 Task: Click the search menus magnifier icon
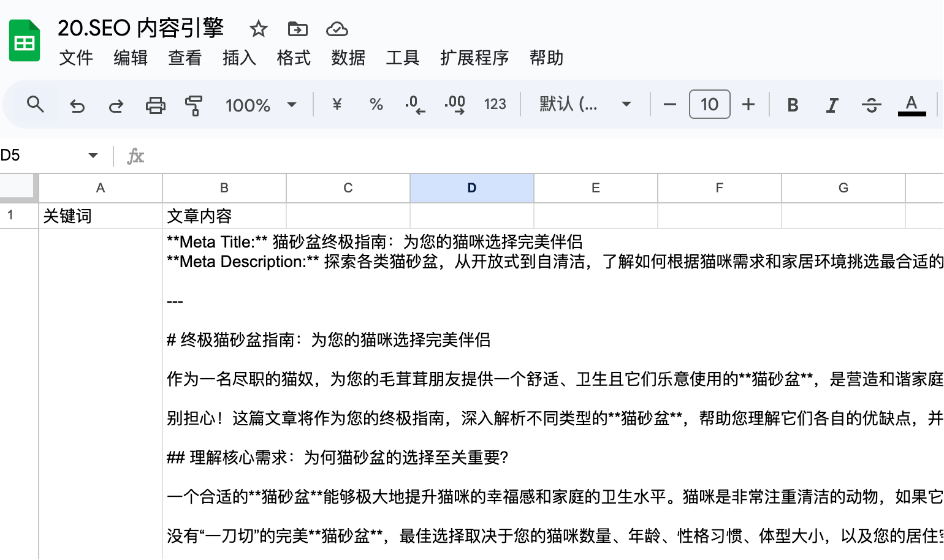[36, 105]
